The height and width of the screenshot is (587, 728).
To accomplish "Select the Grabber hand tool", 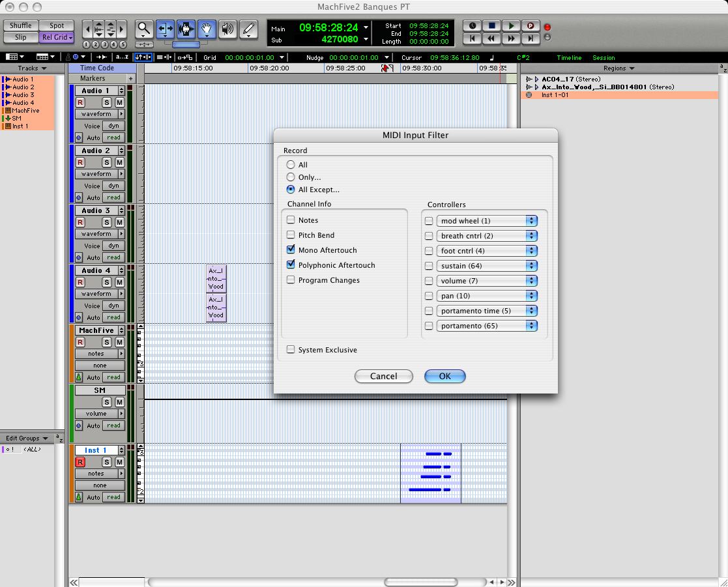I will pyautogui.click(x=207, y=29).
